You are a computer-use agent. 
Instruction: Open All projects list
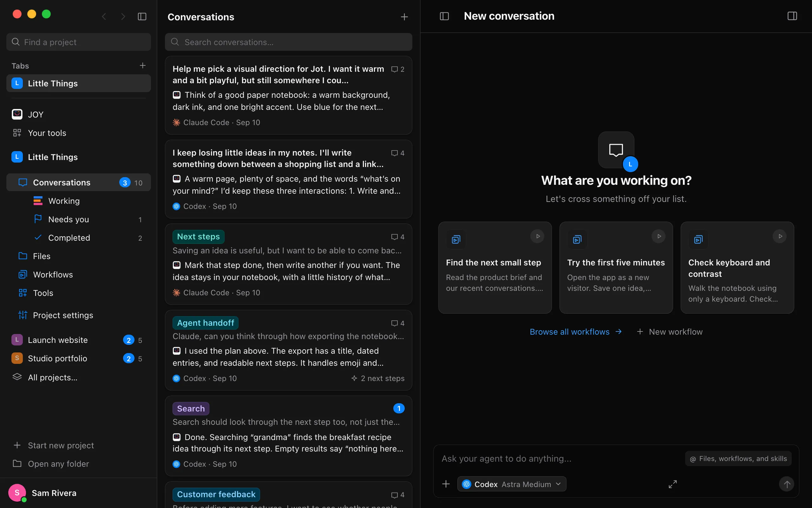[x=79, y=377]
